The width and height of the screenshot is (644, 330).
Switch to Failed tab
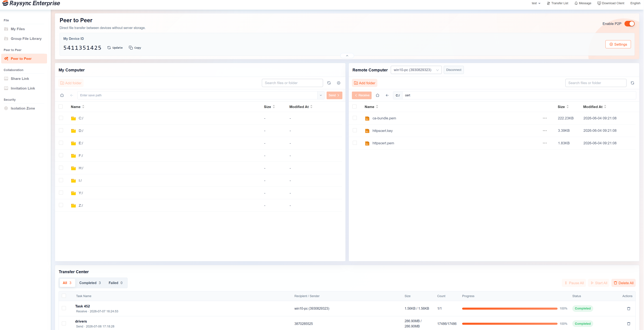115,283
